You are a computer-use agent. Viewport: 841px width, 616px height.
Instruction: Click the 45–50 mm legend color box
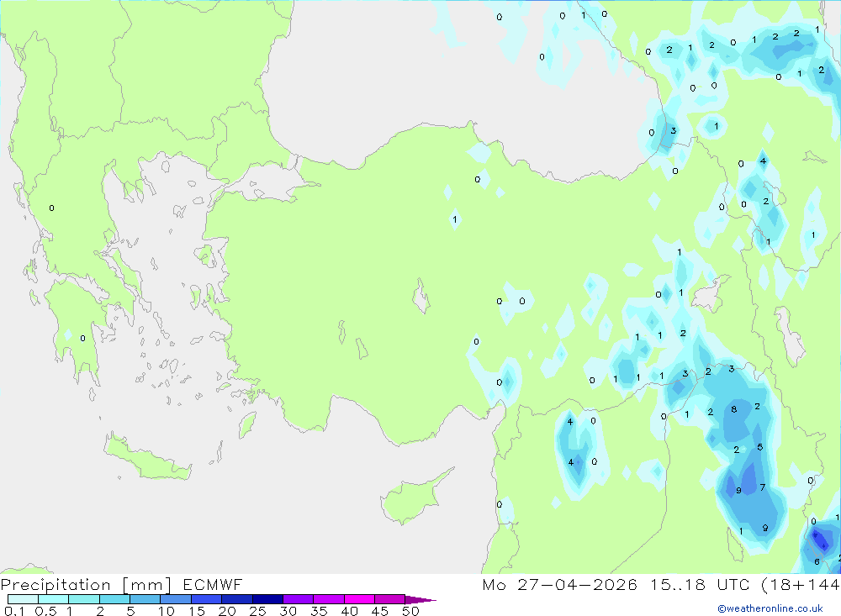pyautogui.click(x=390, y=599)
